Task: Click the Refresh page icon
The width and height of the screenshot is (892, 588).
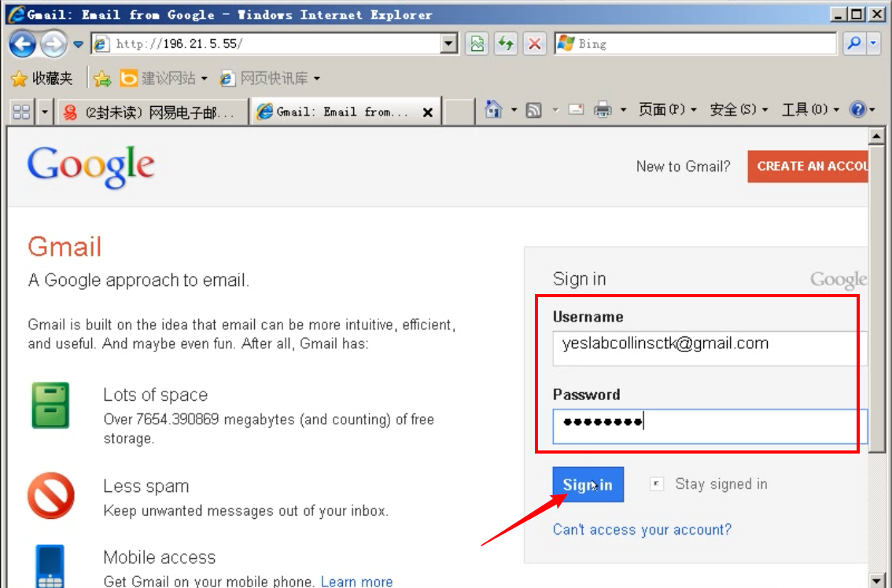Action: [x=506, y=44]
